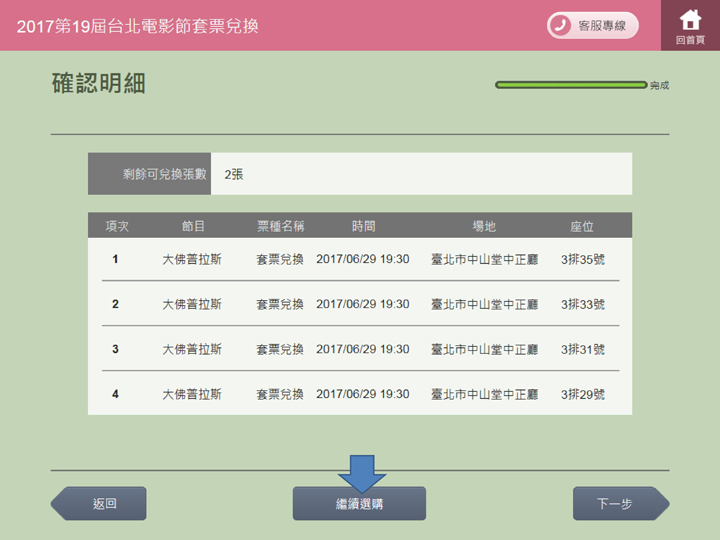Viewport: 720px width, 540px height.
Task: Click the 時間 column header
Action: (x=364, y=226)
